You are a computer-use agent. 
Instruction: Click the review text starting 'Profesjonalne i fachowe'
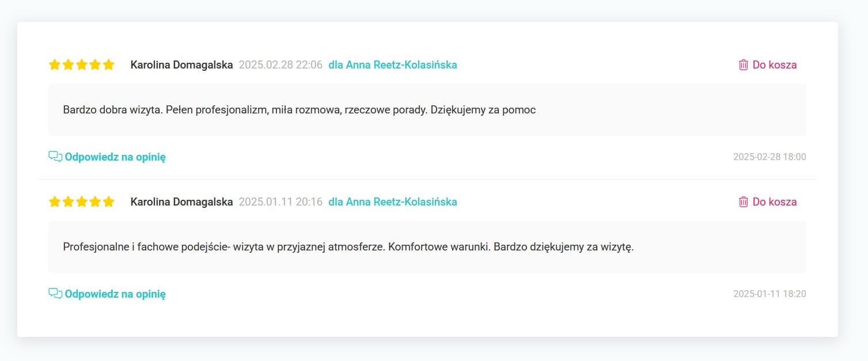tap(348, 247)
